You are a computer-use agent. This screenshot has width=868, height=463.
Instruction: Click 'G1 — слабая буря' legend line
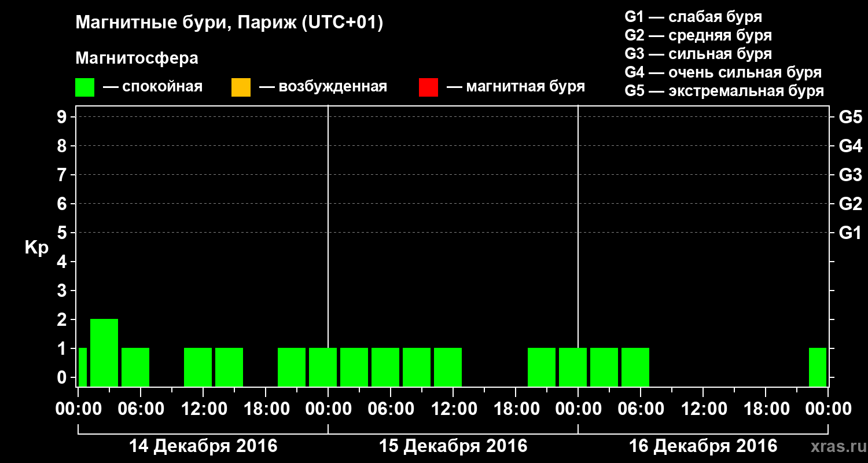(693, 17)
